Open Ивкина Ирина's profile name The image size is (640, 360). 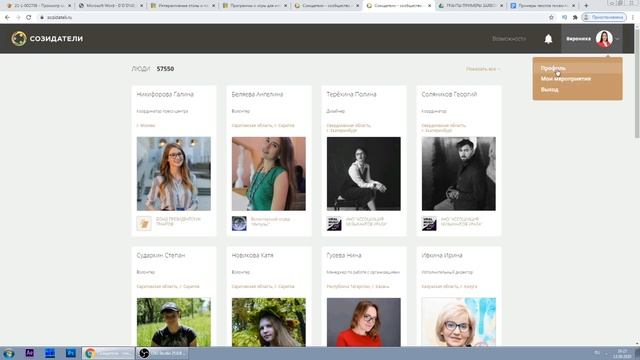coord(442,255)
